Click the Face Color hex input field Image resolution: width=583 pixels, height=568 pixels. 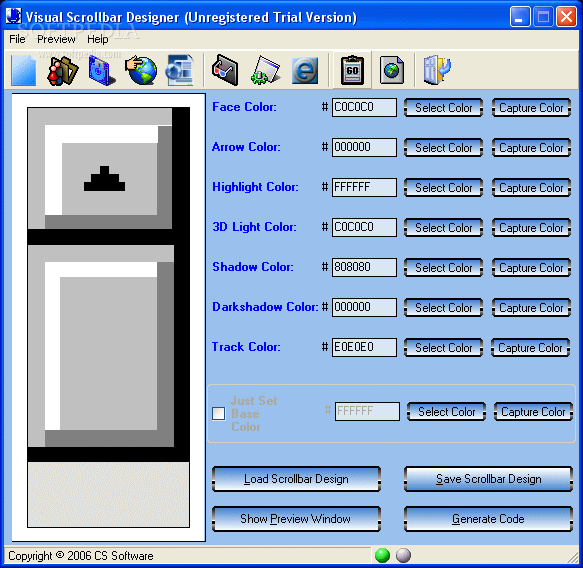364,107
